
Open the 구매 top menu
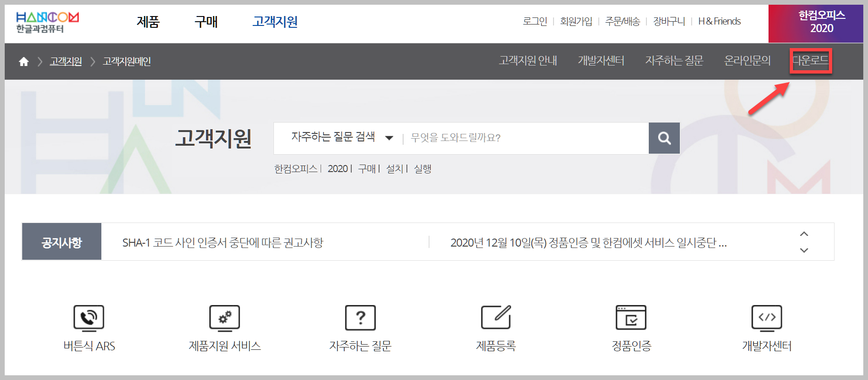pyautogui.click(x=206, y=22)
